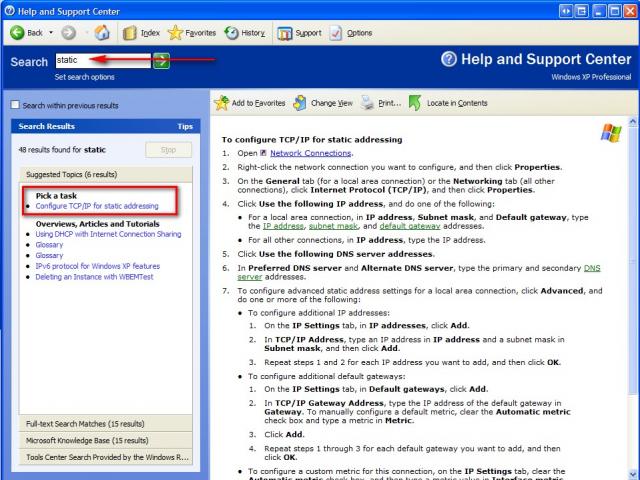Click the Support icon in toolbar
This screenshot has height=480, width=640.
pos(284,33)
